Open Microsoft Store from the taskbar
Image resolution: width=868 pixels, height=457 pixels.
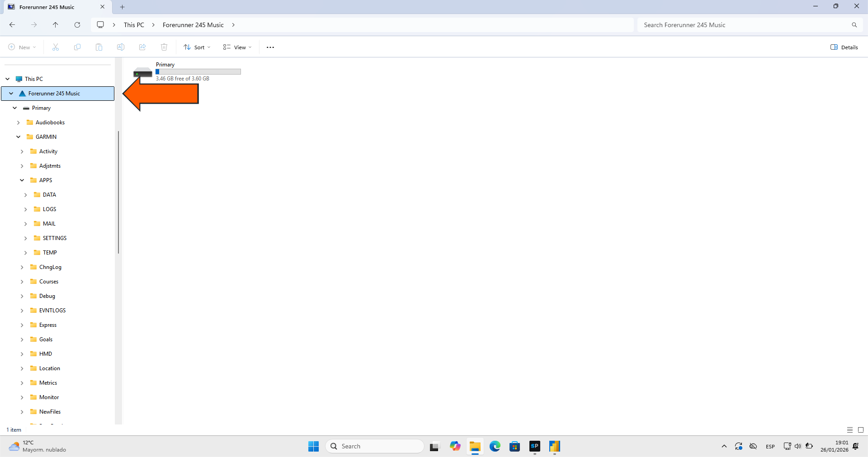(x=514, y=446)
